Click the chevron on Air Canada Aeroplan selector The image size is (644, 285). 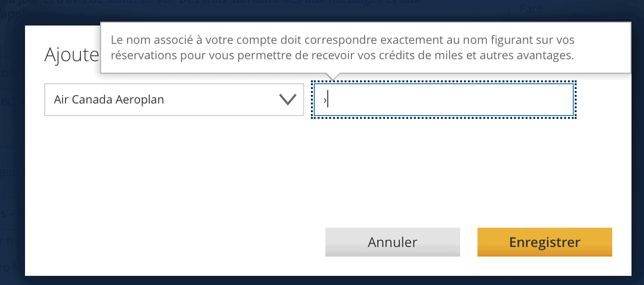tap(287, 100)
